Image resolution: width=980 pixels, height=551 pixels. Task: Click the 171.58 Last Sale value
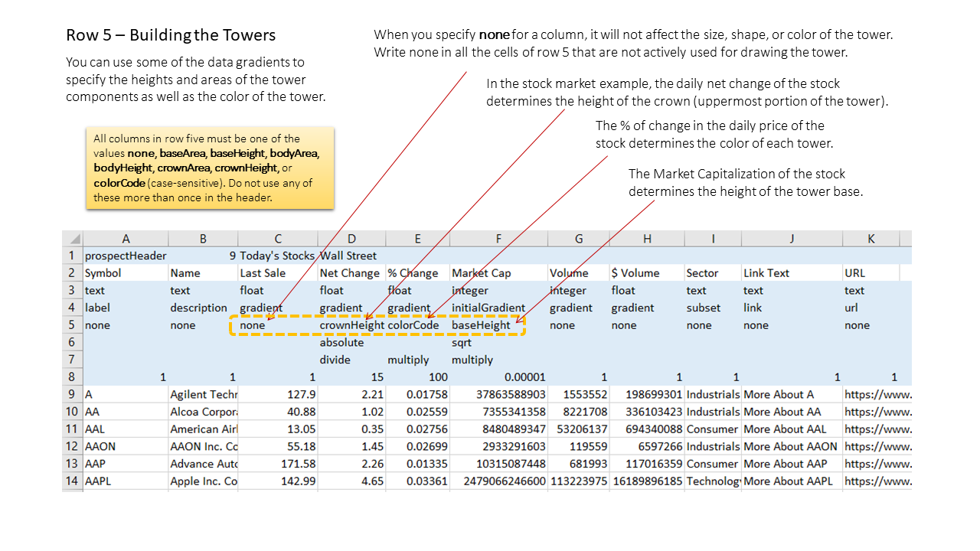click(278, 464)
